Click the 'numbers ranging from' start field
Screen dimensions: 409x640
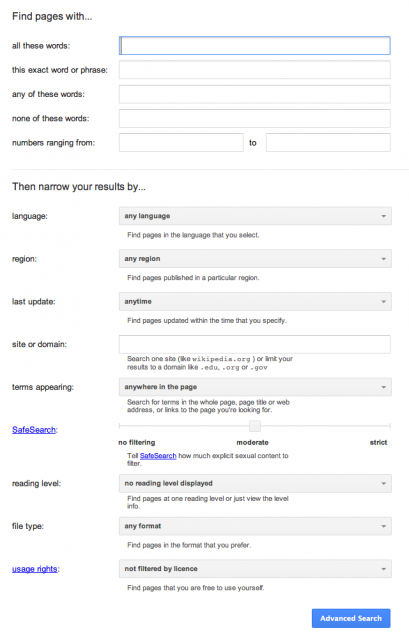coord(181,142)
